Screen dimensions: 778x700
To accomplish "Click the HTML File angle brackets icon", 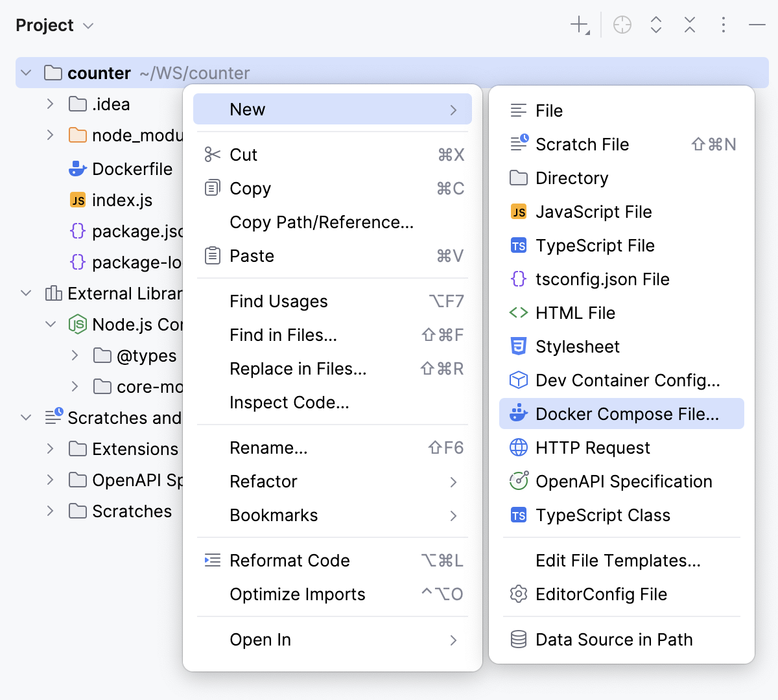I will 519,313.
